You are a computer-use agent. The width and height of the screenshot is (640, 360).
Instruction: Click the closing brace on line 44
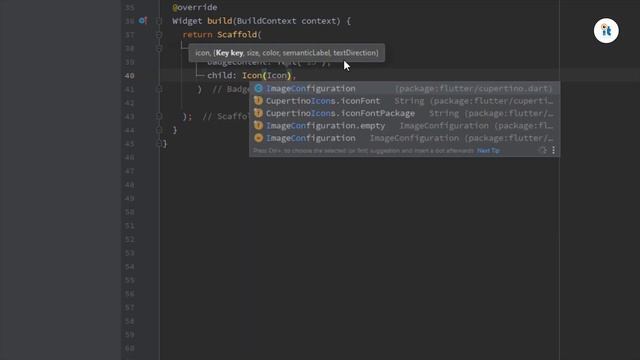[175, 130]
